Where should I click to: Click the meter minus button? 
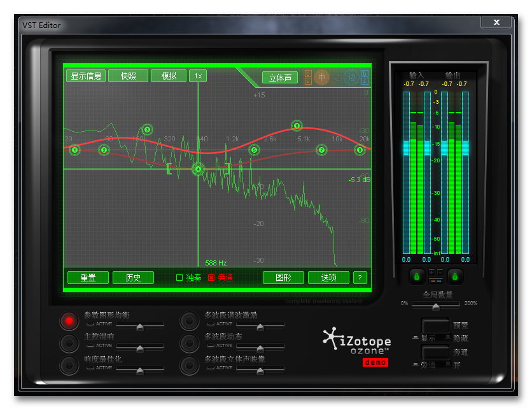pos(440,272)
